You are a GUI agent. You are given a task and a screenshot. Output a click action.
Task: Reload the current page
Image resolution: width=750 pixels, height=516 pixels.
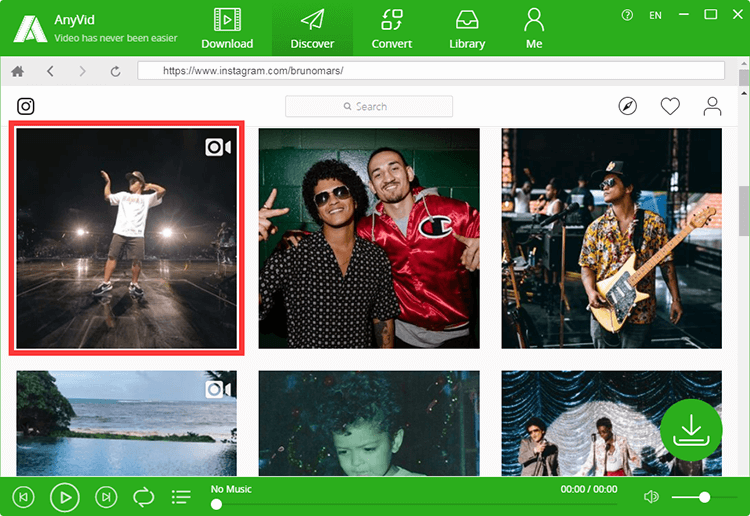(115, 71)
